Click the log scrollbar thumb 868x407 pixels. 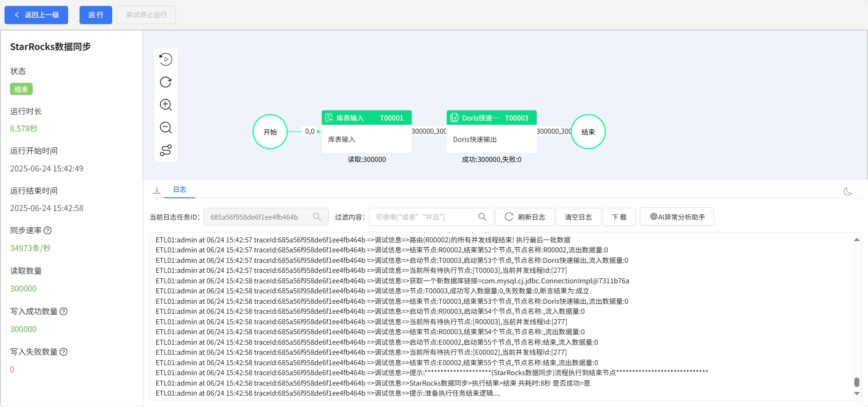point(857,382)
